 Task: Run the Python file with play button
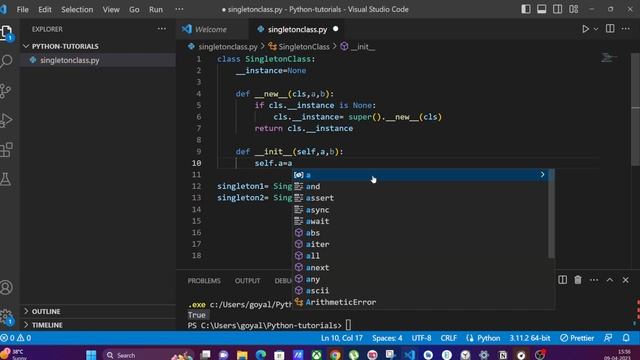(585, 29)
